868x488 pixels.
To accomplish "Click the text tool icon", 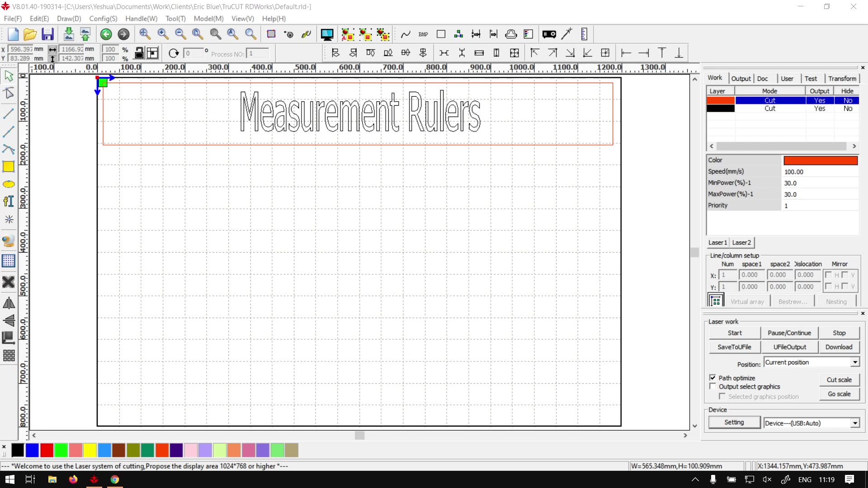I will [x=9, y=202].
